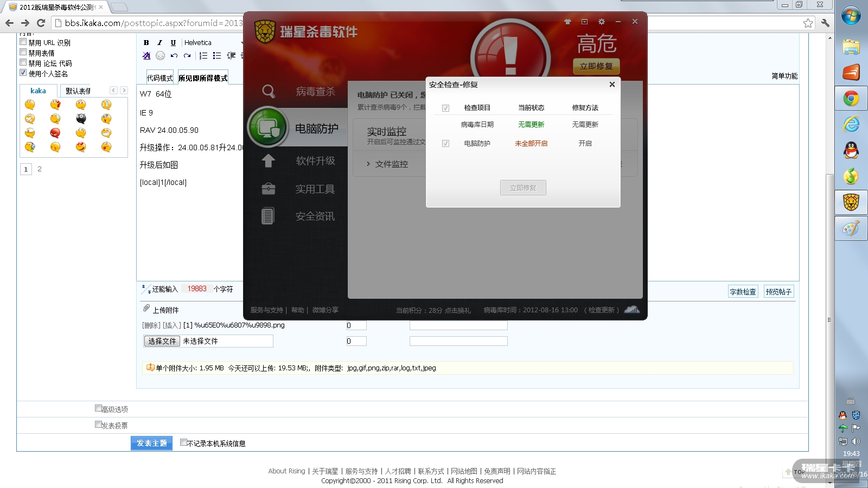Image resolution: width=868 pixels, height=488 pixels.
Task: Undo the last edit in forum editor
Action: (x=174, y=55)
